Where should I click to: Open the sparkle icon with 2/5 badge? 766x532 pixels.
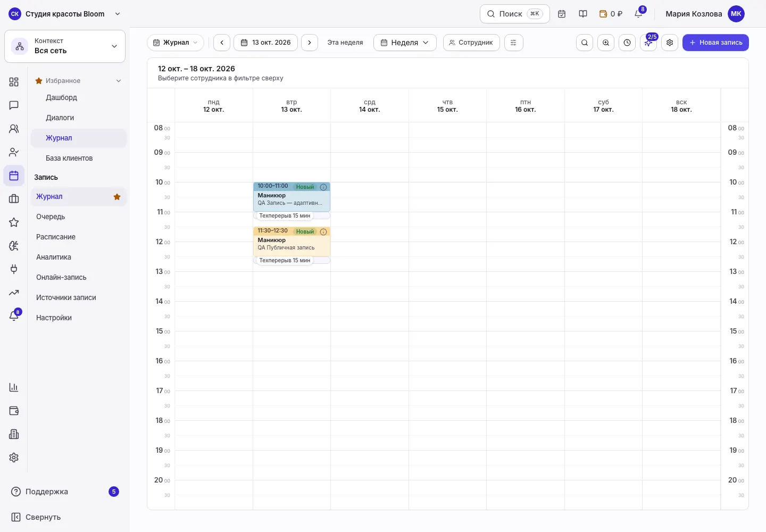tap(648, 43)
